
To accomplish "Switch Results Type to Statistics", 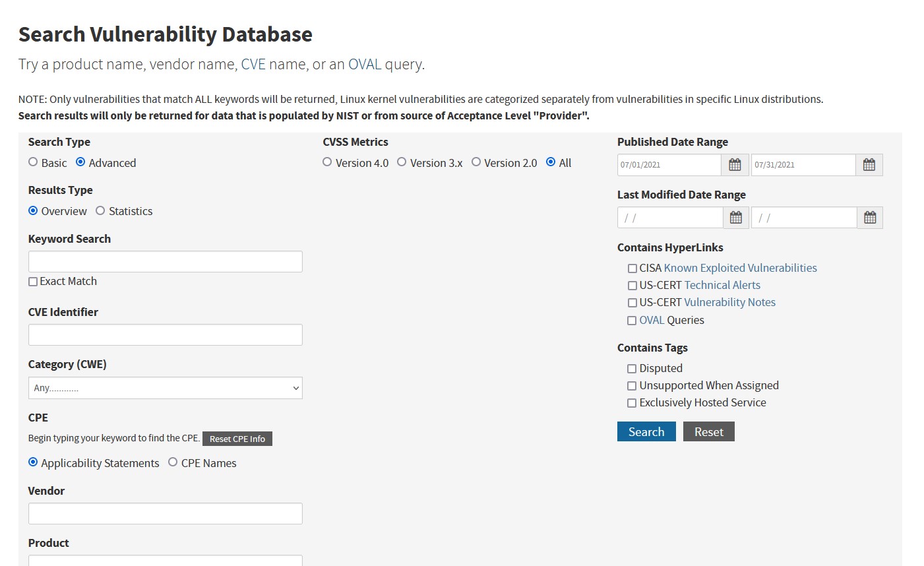I will 100,210.
